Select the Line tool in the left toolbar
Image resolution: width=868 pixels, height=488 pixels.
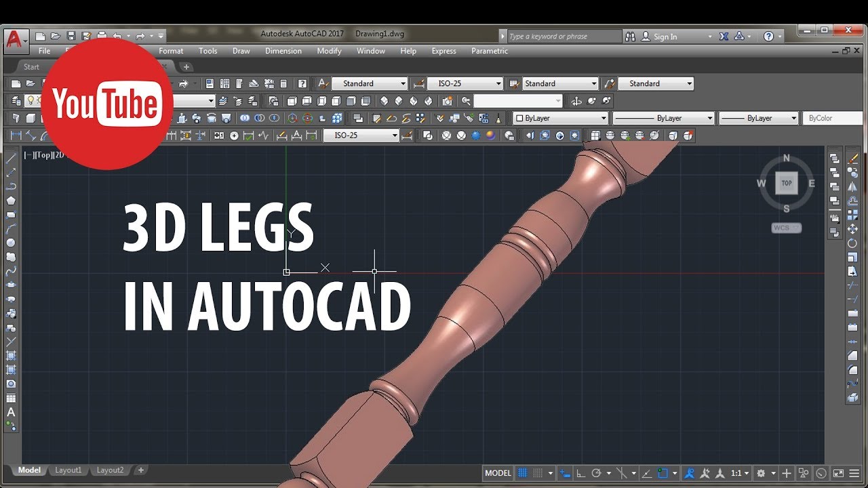(x=12, y=158)
